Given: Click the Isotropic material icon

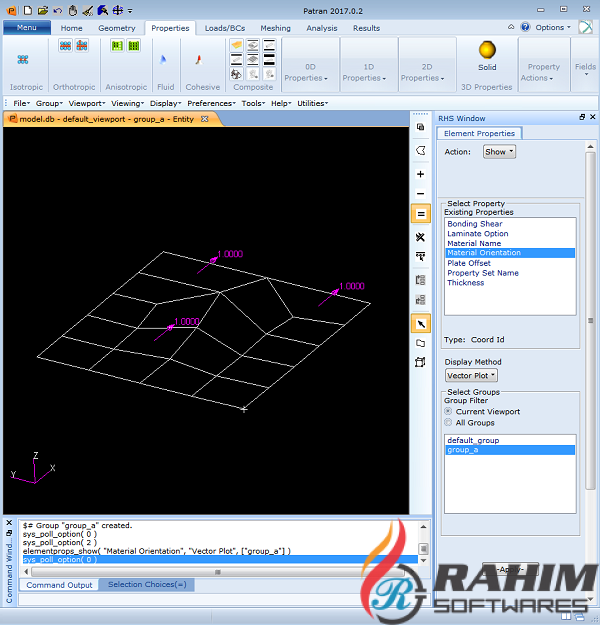Looking at the screenshot, I should coord(23,60).
